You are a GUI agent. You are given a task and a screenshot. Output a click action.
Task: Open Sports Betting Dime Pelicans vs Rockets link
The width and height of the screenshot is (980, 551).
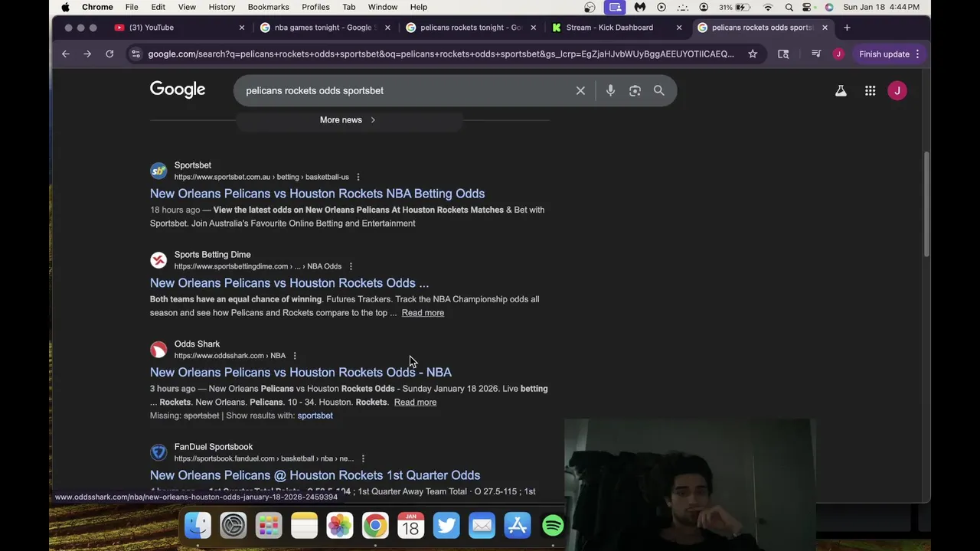click(x=289, y=283)
